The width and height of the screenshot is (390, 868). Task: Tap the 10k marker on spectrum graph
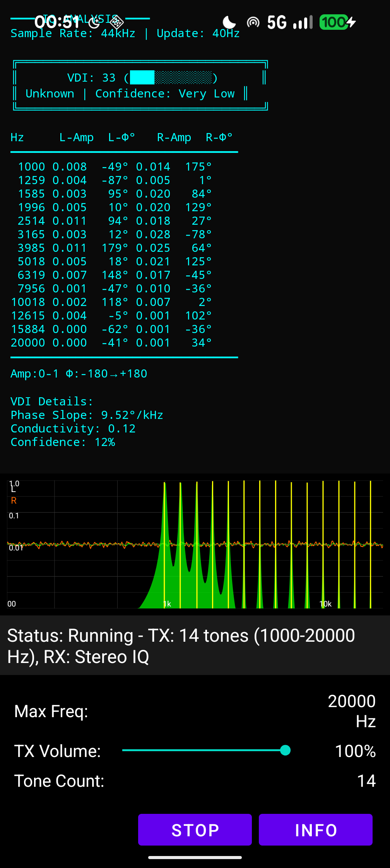point(325,604)
